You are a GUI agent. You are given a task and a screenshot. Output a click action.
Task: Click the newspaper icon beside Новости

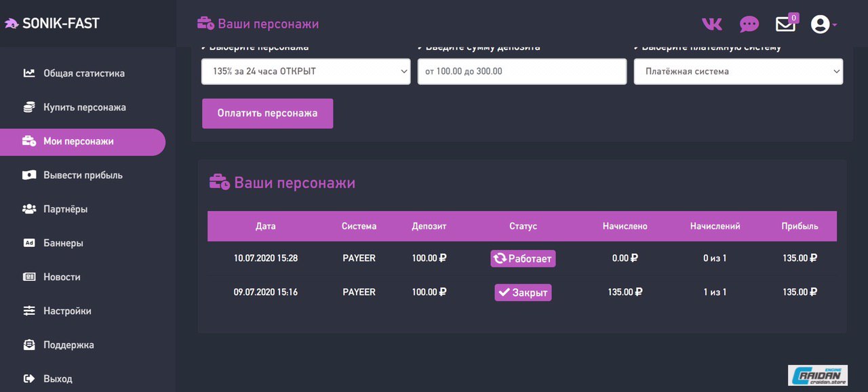29,277
